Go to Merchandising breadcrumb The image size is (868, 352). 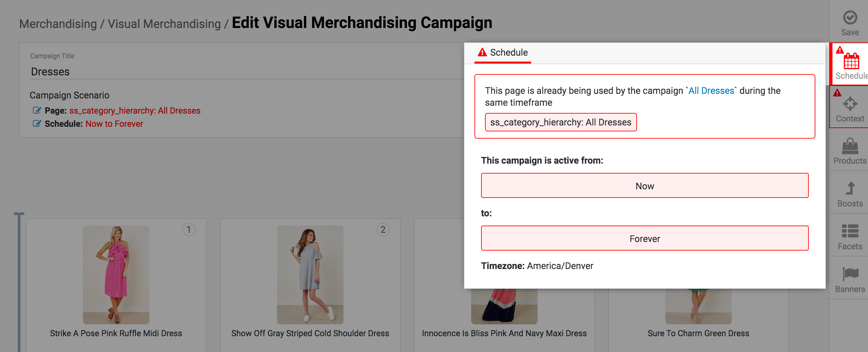coord(58,24)
